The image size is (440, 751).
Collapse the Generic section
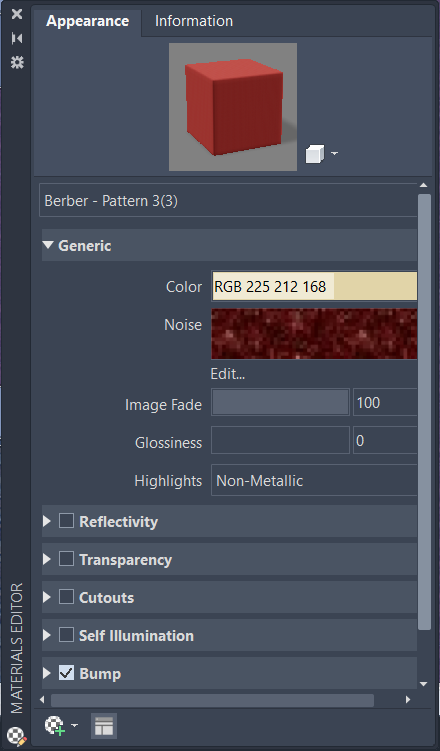pos(48,245)
